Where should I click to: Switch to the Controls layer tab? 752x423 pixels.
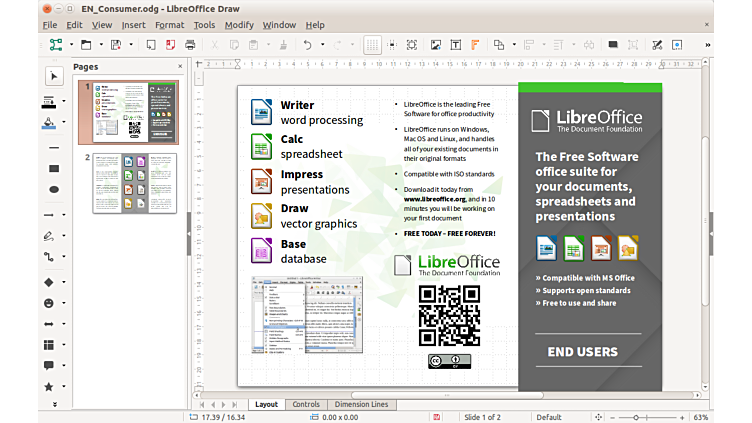(x=306, y=405)
